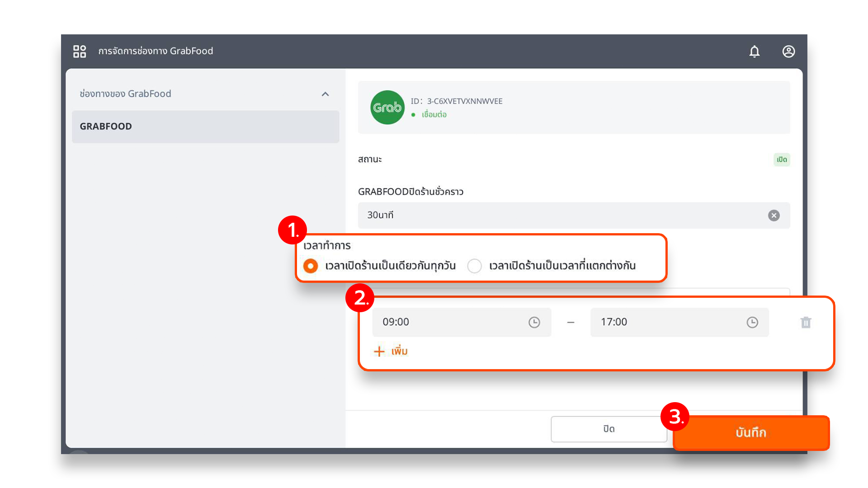Edit the 09:00 opening time field

pos(462,322)
